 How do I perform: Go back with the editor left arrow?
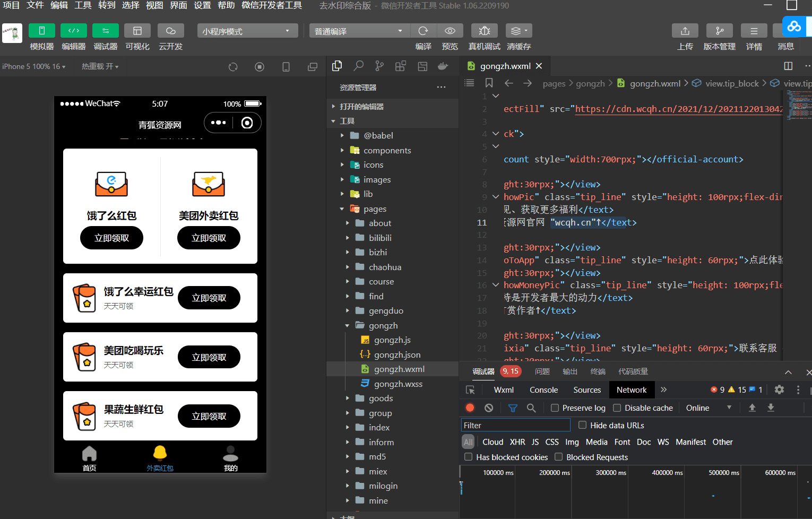point(508,83)
